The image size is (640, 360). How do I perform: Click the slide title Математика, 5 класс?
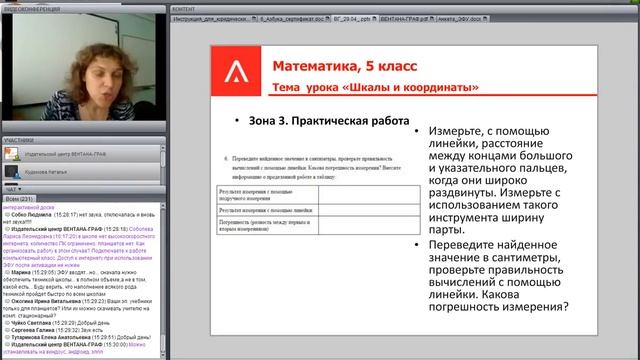[345, 66]
